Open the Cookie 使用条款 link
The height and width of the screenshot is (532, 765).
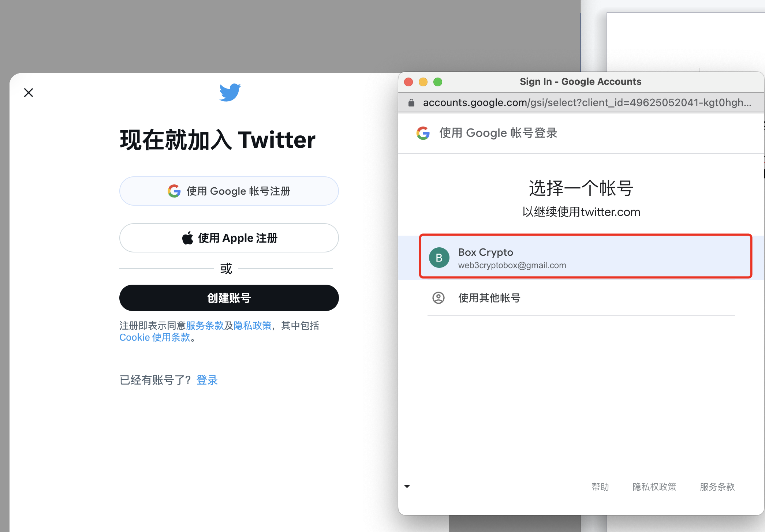155,337
